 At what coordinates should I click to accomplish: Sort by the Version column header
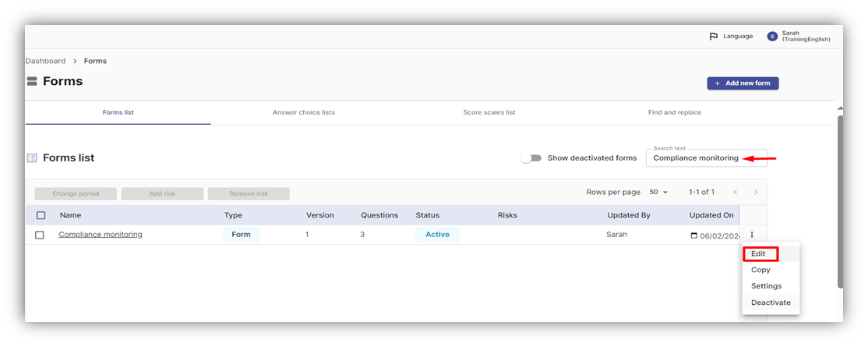pos(319,215)
